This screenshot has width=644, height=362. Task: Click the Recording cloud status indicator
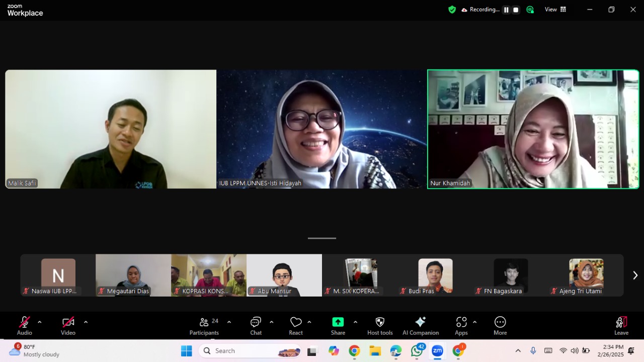click(480, 10)
